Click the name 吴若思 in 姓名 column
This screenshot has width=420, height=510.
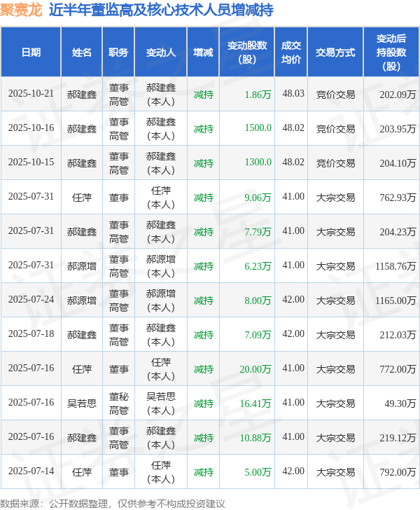click(82, 404)
